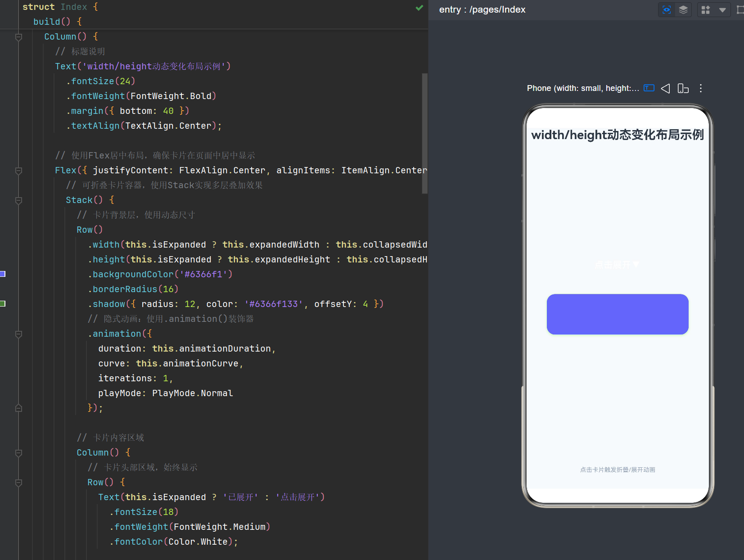This screenshot has height=560, width=744.
Task: Collapse the Flex block fold marker
Action: click(x=18, y=171)
